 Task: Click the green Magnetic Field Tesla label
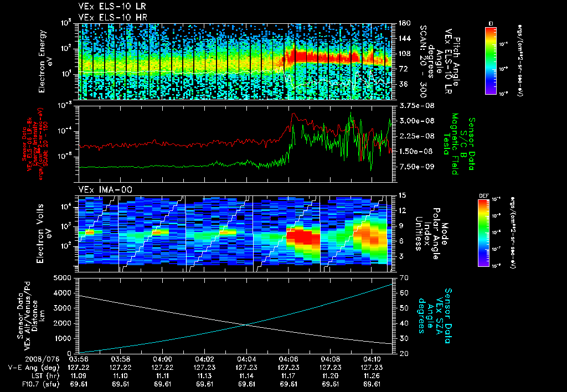[451, 144]
